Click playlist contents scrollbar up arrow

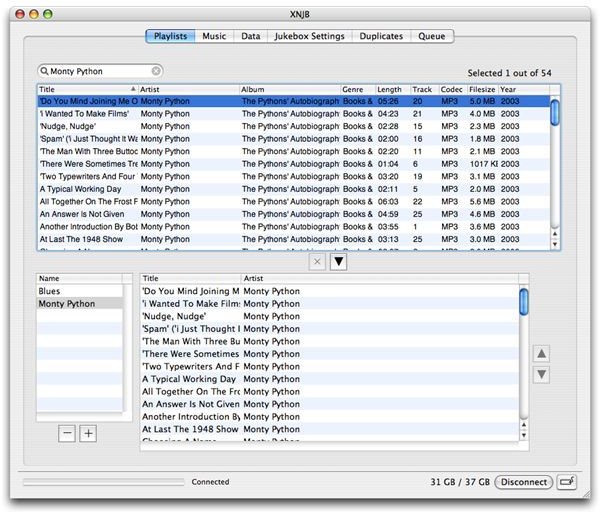[x=524, y=425]
